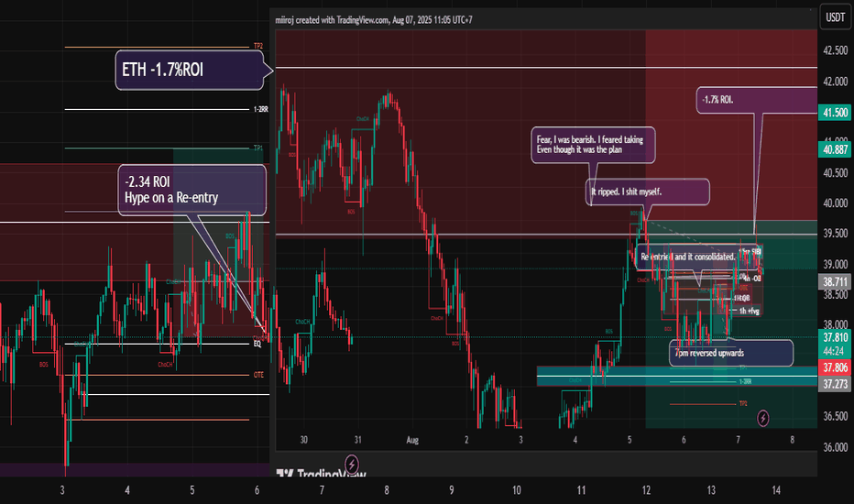Open the USDT currency selector
Viewport: 854px width, 504px height.
click(x=835, y=17)
